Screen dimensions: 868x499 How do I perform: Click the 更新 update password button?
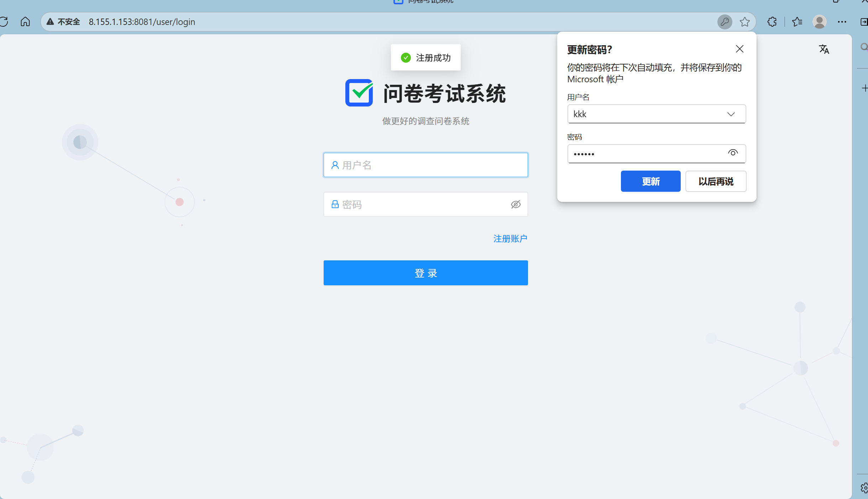(650, 181)
